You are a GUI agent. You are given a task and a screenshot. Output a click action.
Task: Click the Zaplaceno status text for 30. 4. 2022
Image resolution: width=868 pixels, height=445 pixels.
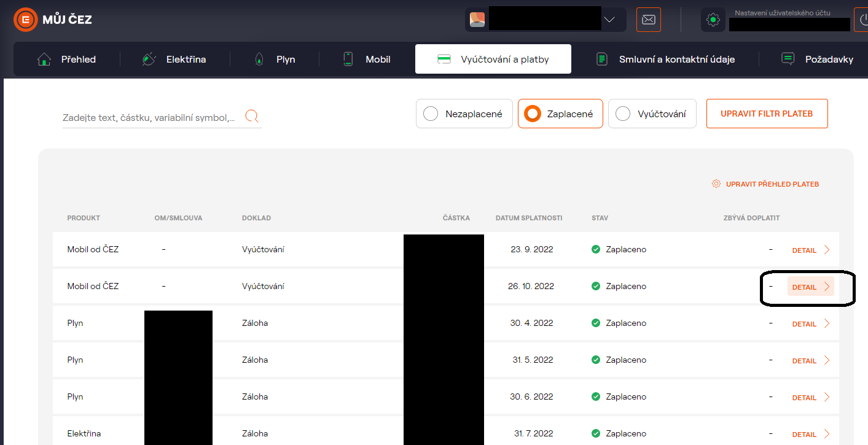coord(626,323)
